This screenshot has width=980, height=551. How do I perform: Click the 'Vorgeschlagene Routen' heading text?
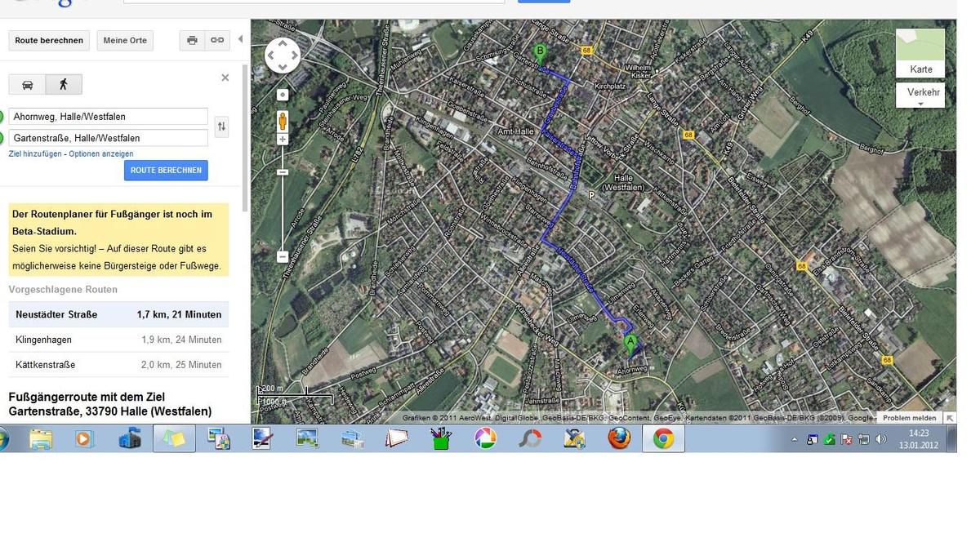point(63,290)
